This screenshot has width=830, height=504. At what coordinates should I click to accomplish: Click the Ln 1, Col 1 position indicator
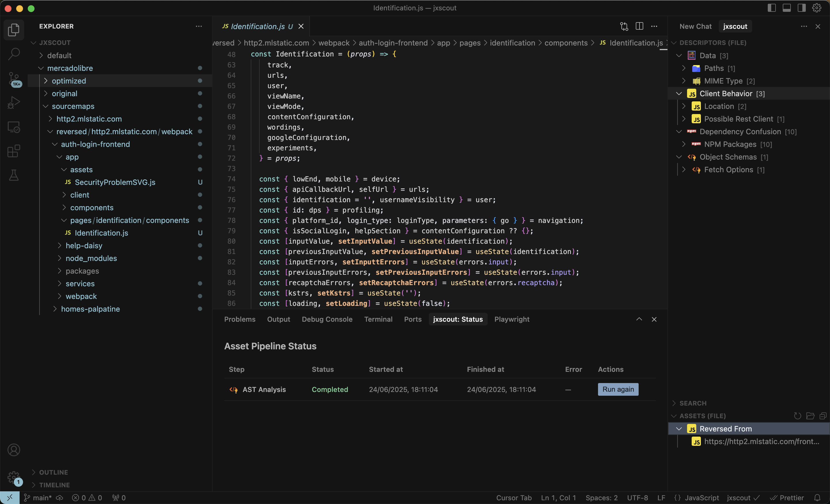pos(559,498)
